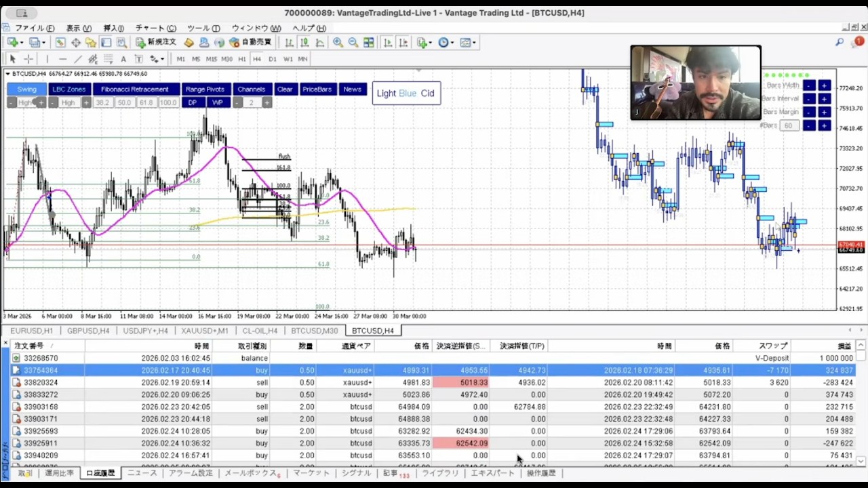Toggle the WP pivot button
The width and height of the screenshot is (868, 488).
tap(217, 103)
